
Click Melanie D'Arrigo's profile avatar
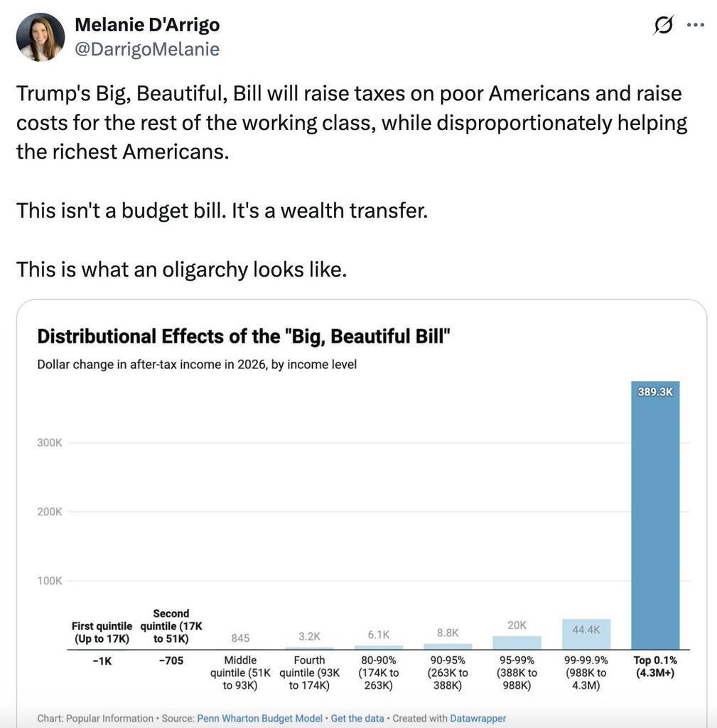click(x=41, y=37)
